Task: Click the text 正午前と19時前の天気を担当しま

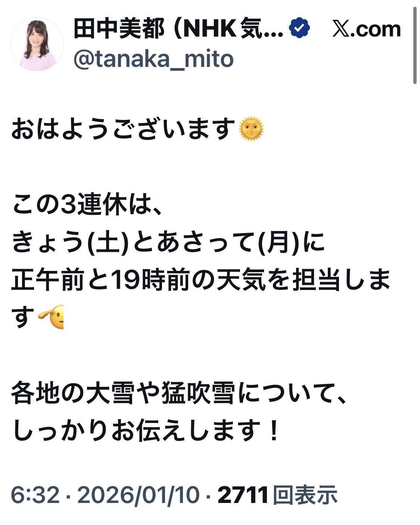Action: 200,280
